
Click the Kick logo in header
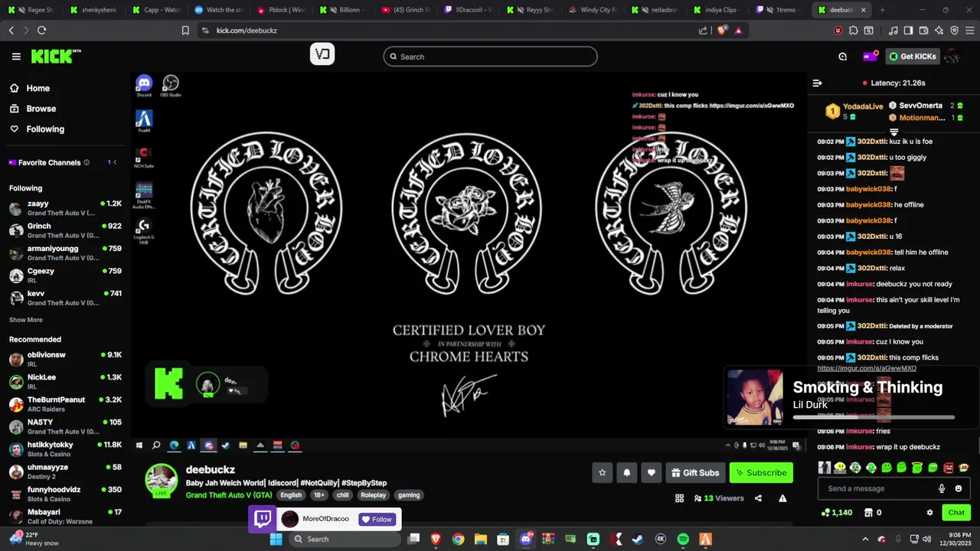pos(56,57)
